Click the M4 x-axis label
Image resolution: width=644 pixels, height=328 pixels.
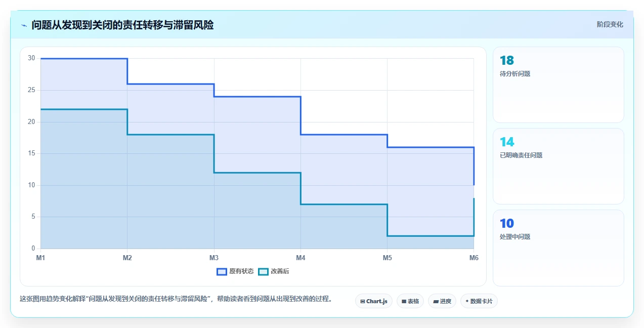tap(300, 258)
